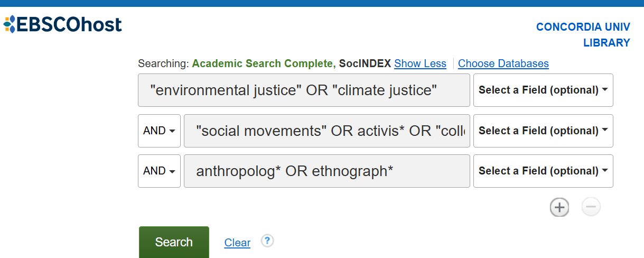Click the Academic Search Complete database name
Image resolution: width=644 pixels, height=258 pixels.
264,63
